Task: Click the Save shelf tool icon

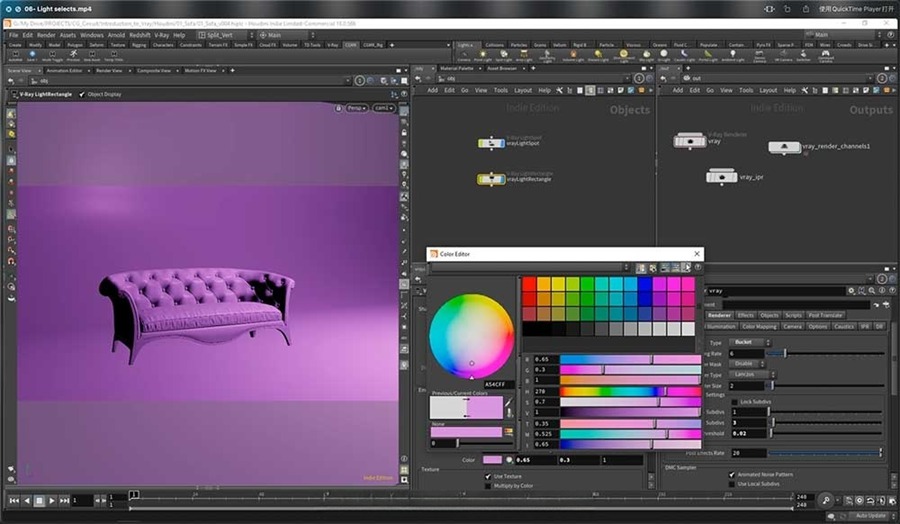Action: (32, 55)
